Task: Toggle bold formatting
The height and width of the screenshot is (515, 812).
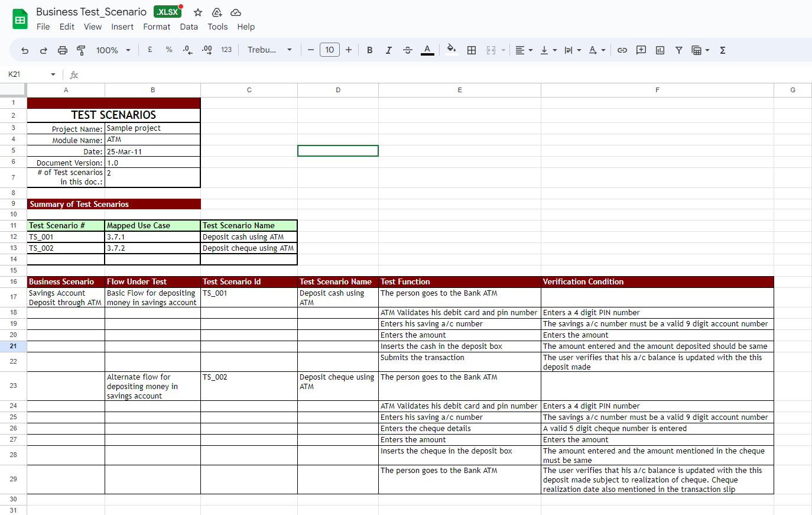Action: coord(370,50)
